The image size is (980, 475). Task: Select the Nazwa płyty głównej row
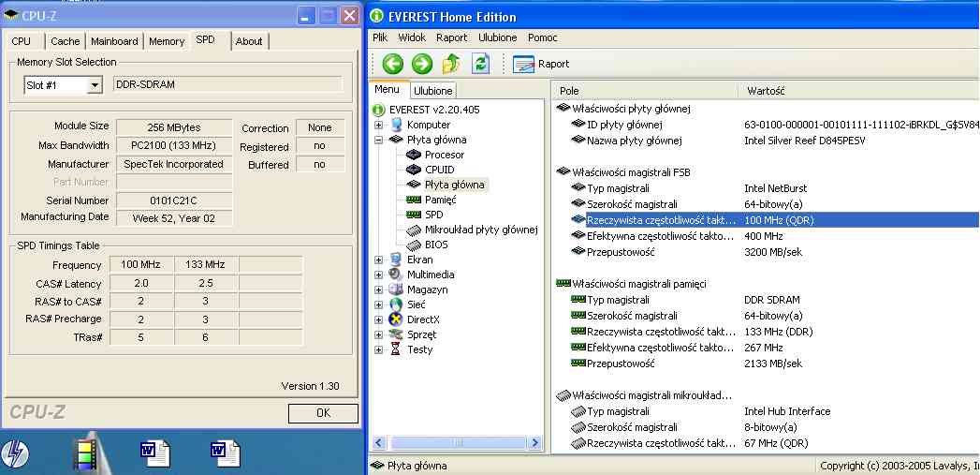767,141
